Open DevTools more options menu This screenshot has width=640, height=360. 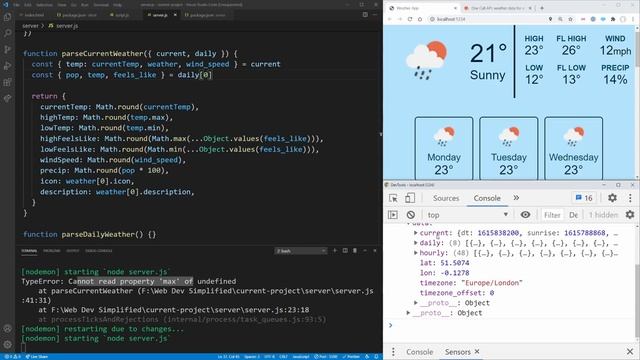click(630, 198)
